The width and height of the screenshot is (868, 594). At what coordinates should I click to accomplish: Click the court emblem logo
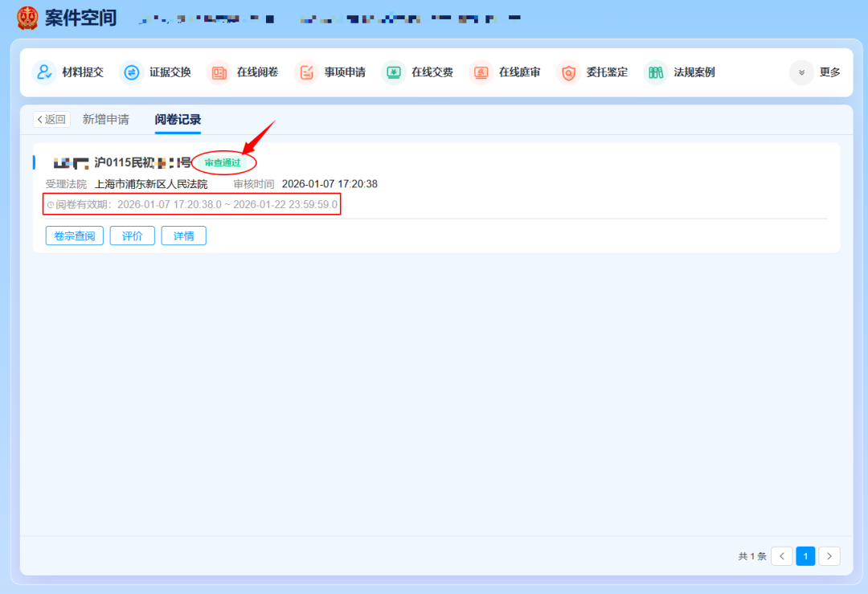click(x=27, y=18)
